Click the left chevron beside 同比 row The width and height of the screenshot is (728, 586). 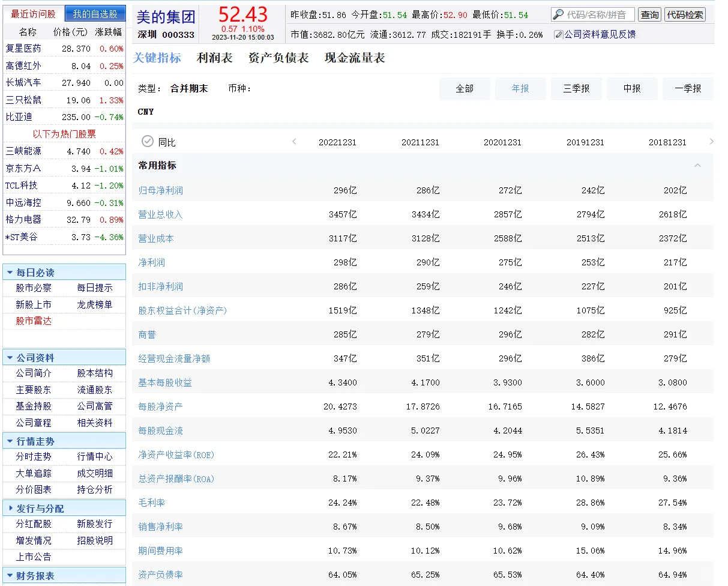click(x=294, y=142)
